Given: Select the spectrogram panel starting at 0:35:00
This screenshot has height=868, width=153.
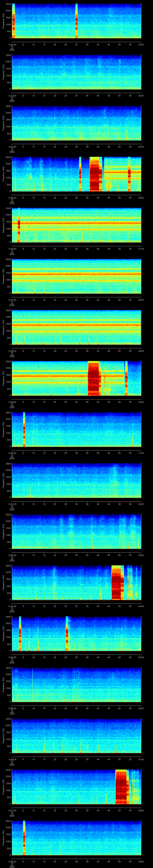Looking at the screenshot, I should point(77,685).
